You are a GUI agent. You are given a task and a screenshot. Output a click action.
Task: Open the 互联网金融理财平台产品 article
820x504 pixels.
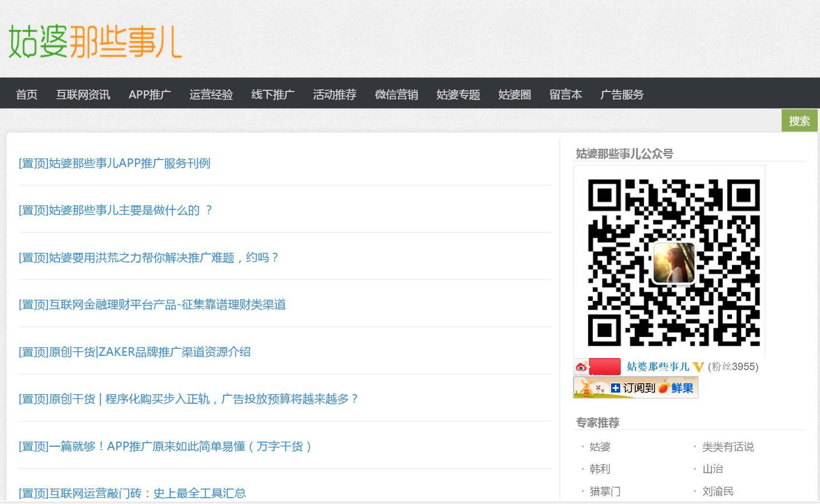click(152, 304)
